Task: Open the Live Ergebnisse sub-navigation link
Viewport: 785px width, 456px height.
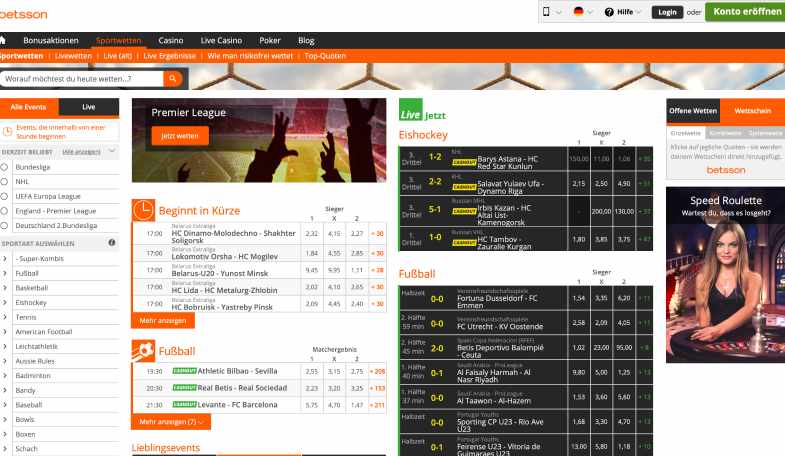Action: [170, 56]
